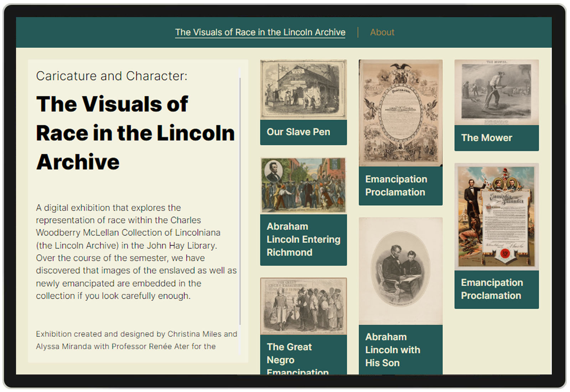View the sepia Emancipation Proclamation image with eagle

tap(400, 113)
